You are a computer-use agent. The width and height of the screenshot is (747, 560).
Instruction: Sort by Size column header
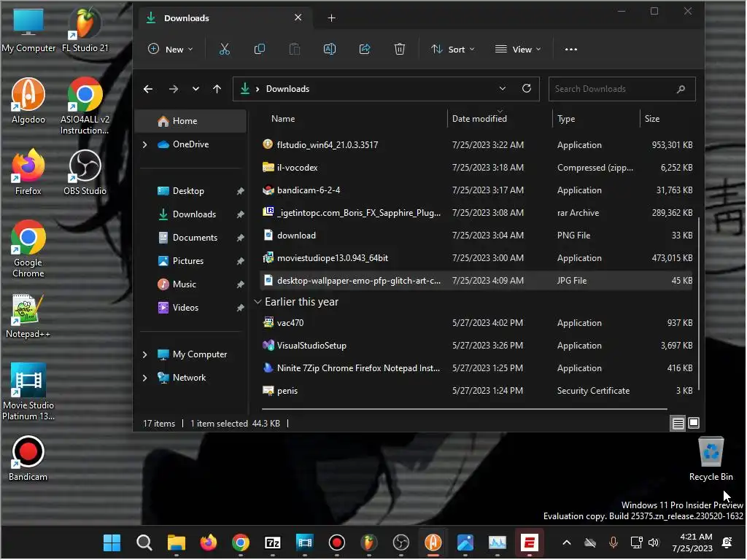click(667, 119)
